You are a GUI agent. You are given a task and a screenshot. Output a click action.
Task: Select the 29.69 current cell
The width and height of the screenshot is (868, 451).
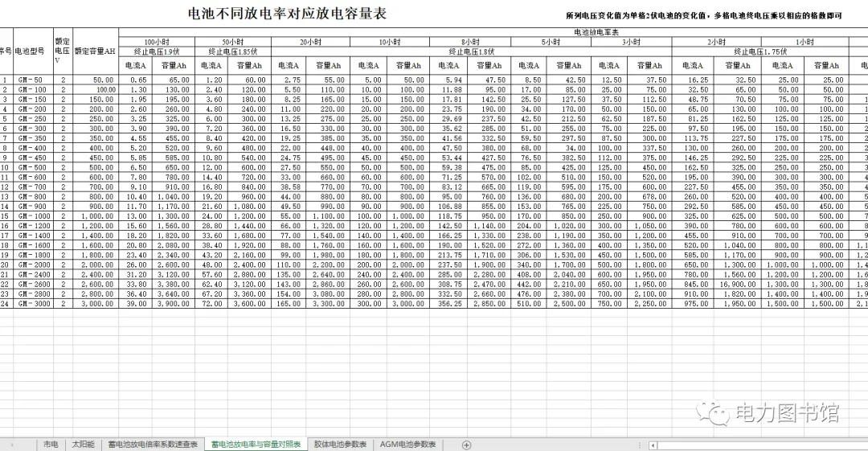(x=448, y=118)
